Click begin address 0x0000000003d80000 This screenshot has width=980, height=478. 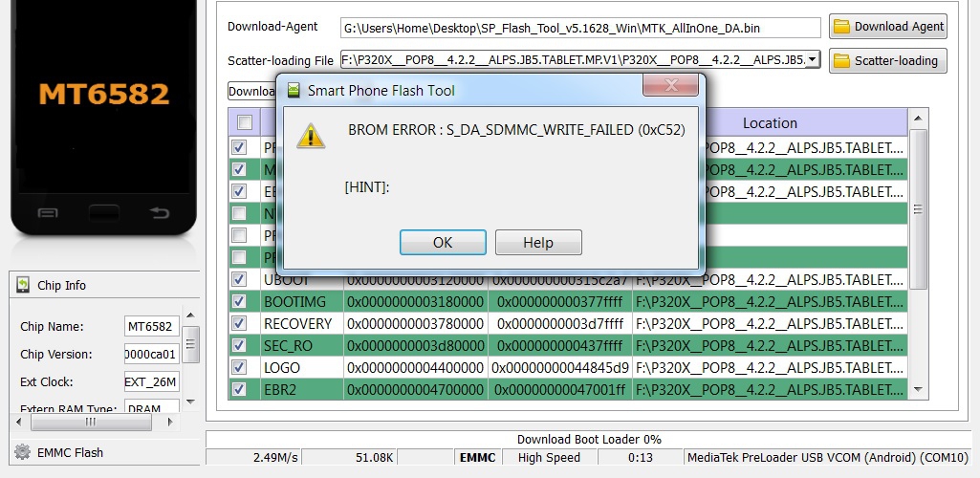(415, 346)
